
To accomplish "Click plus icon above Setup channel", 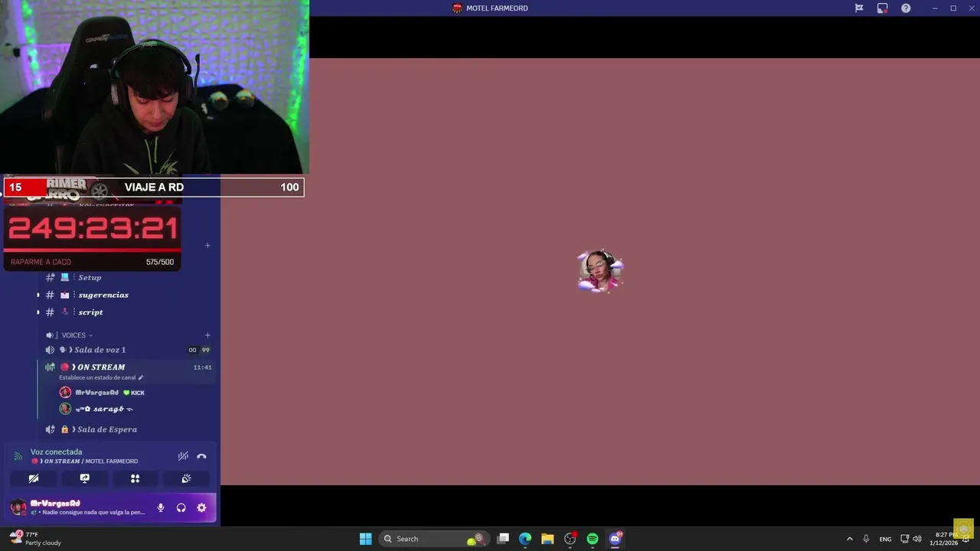I will click(x=207, y=246).
